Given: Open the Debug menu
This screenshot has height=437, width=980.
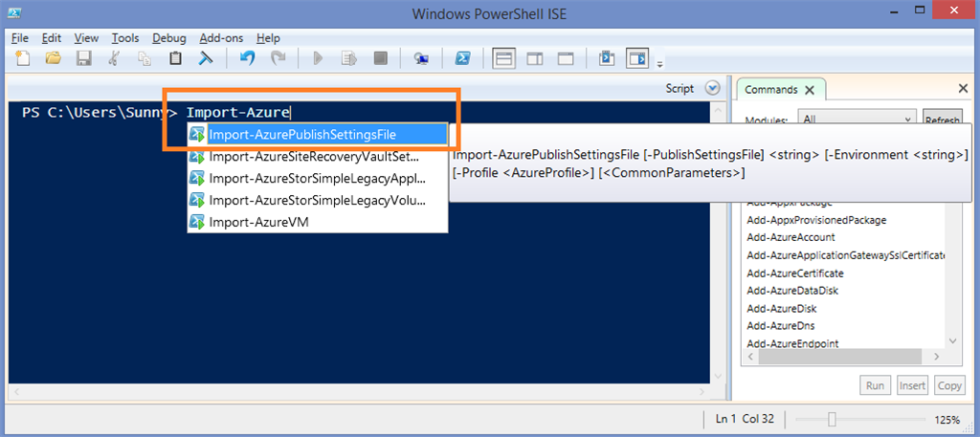Looking at the screenshot, I should 168,38.
